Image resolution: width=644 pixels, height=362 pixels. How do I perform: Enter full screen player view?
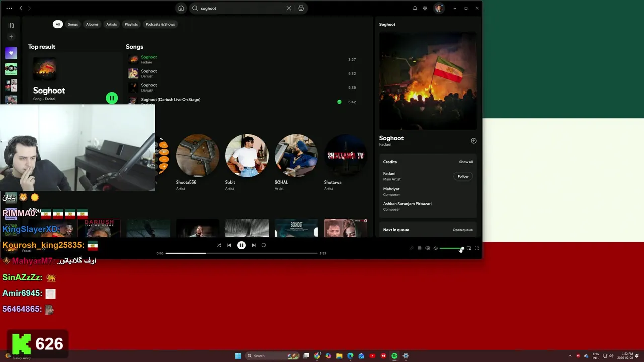(x=477, y=248)
